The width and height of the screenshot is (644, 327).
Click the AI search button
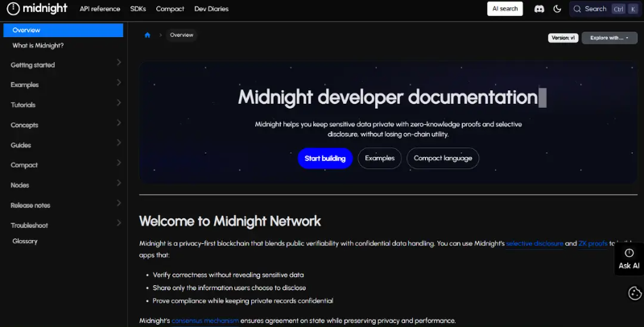[x=505, y=9]
